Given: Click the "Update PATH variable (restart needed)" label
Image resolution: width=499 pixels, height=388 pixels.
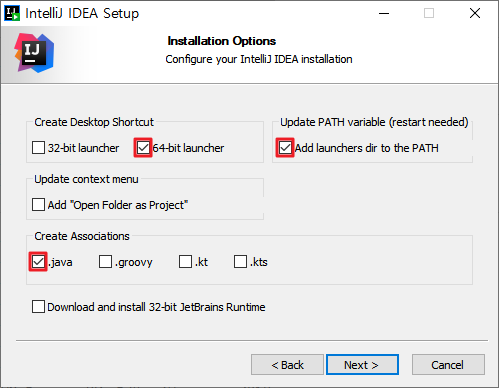Looking at the screenshot, I should coord(374,122).
